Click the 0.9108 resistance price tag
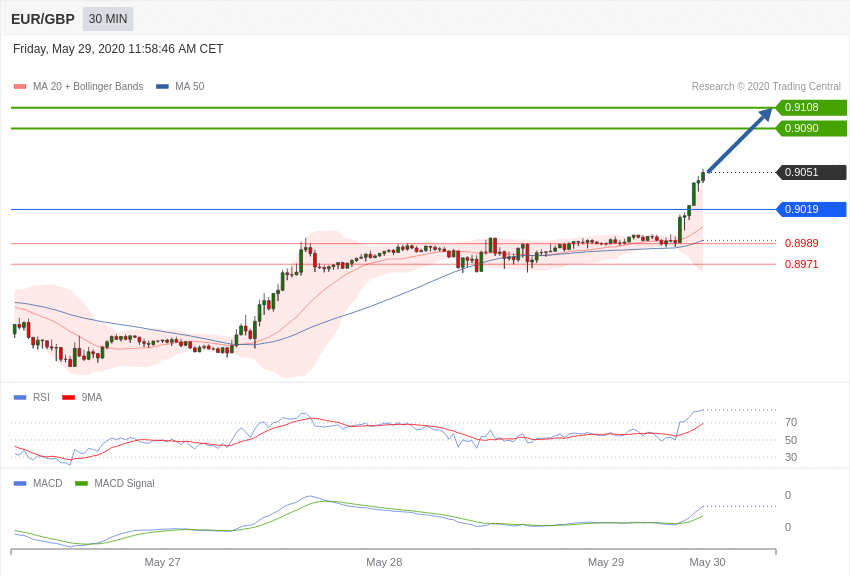The image size is (850, 576). point(810,107)
